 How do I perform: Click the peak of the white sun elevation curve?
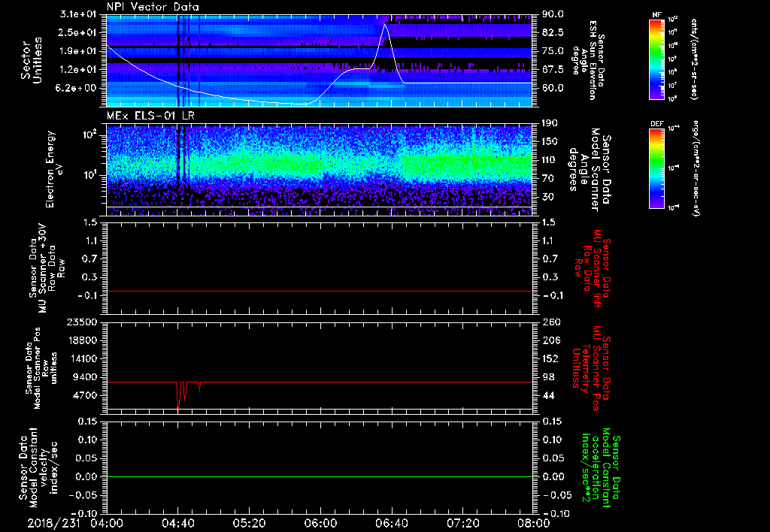pos(386,25)
